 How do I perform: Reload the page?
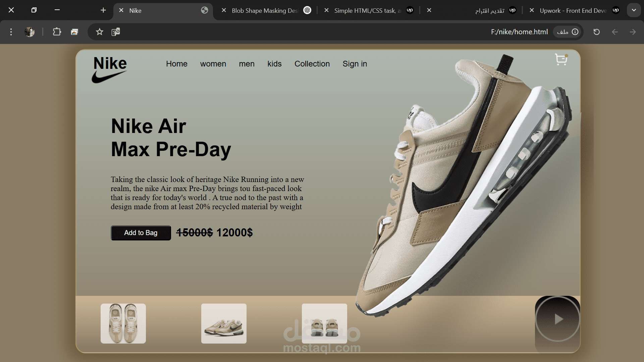click(x=597, y=32)
